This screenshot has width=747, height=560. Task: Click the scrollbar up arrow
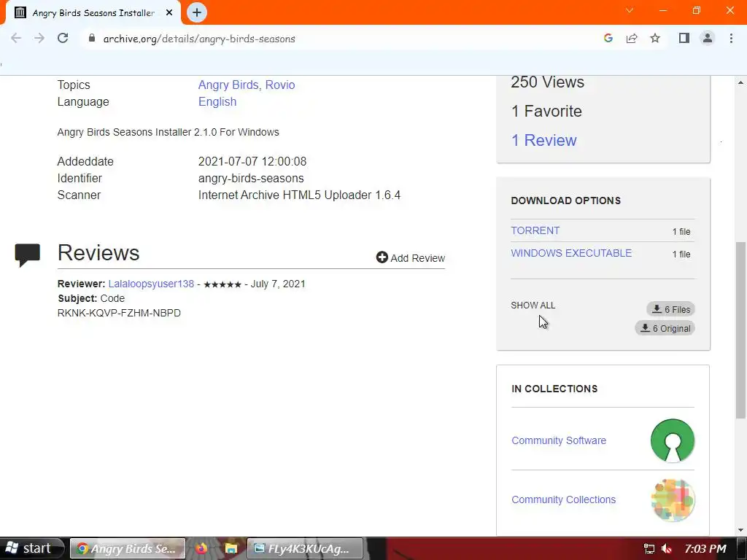pos(740,83)
